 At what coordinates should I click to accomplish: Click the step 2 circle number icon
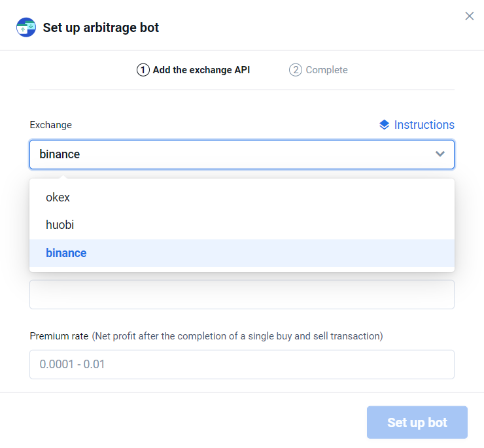point(296,70)
